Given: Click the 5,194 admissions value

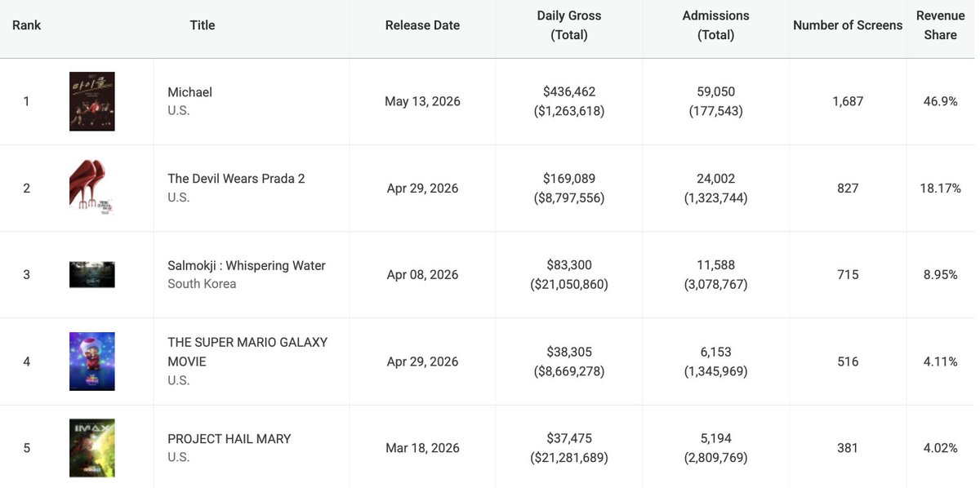Looking at the screenshot, I should pos(716,439).
